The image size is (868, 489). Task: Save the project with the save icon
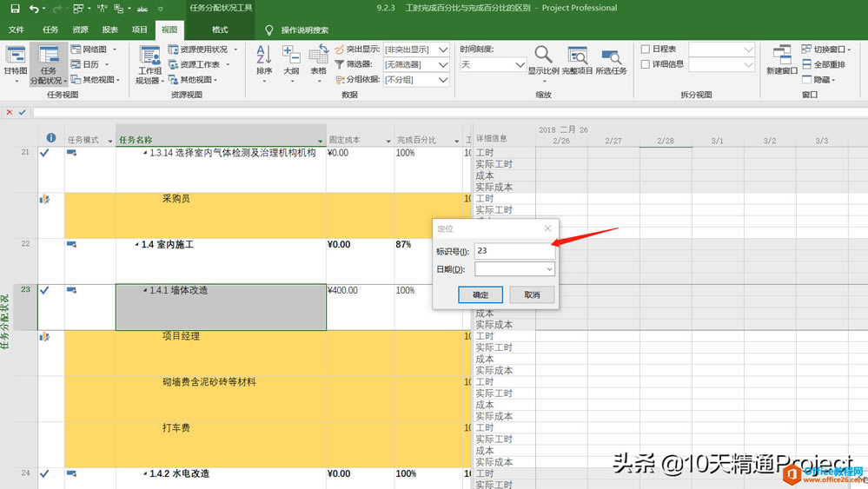[x=15, y=9]
